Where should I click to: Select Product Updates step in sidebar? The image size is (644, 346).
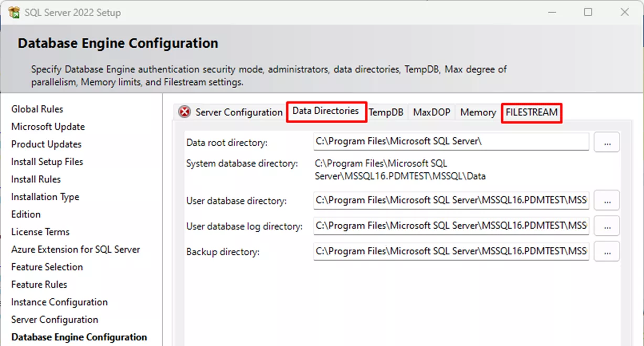click(x=46, y=144)
